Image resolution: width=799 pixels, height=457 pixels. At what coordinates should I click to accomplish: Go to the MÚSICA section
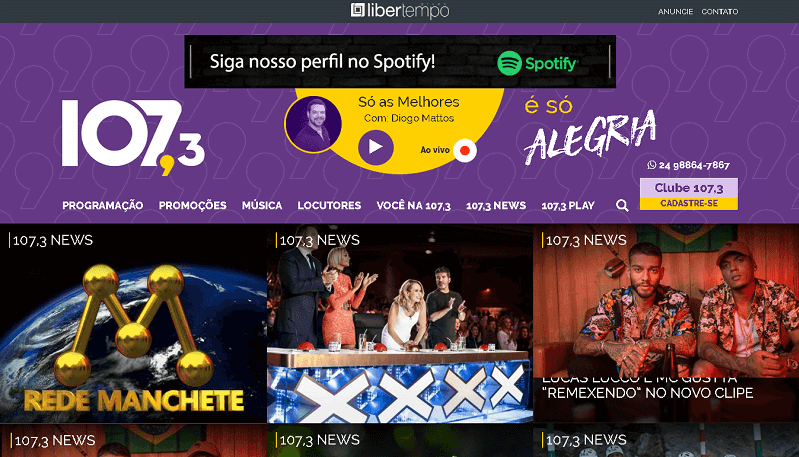point(262,205)
